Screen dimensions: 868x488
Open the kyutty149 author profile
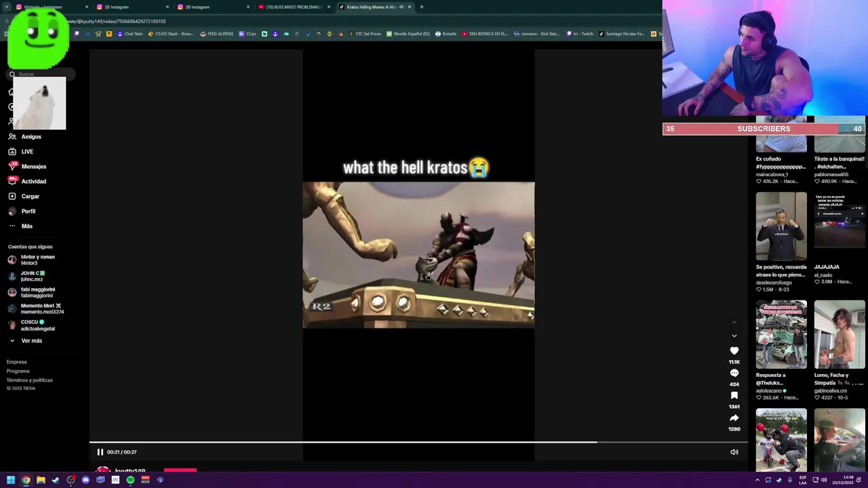click(x=130, y=470)
